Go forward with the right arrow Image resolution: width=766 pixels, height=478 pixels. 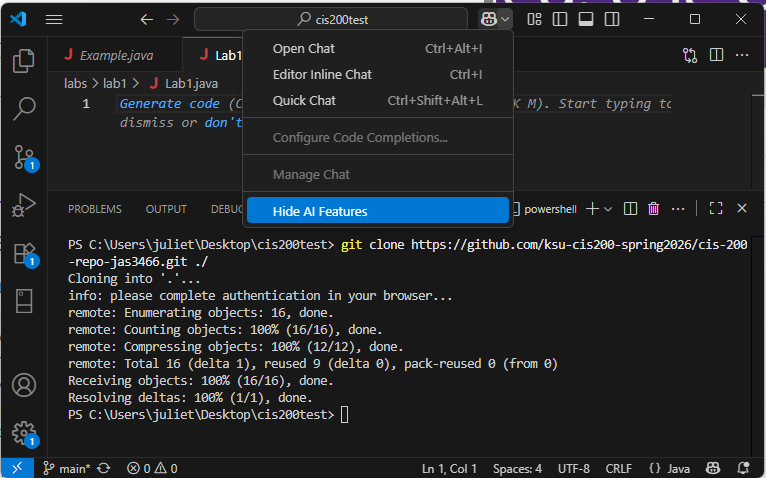click(173, 20)
